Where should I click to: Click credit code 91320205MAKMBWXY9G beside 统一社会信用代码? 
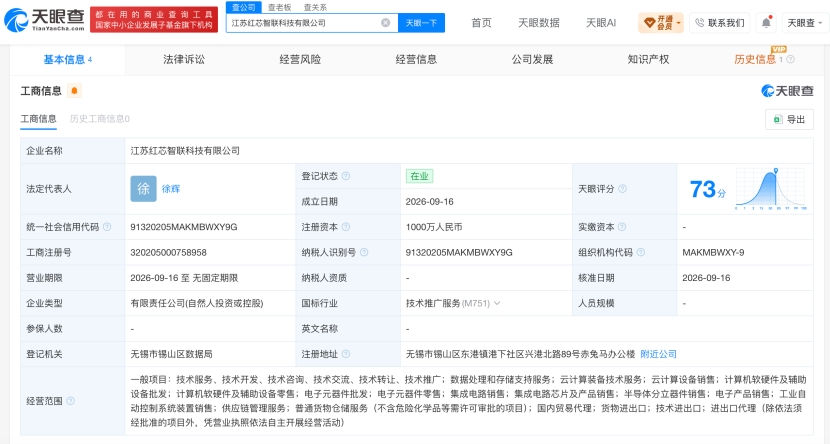(x=184, y=226)
